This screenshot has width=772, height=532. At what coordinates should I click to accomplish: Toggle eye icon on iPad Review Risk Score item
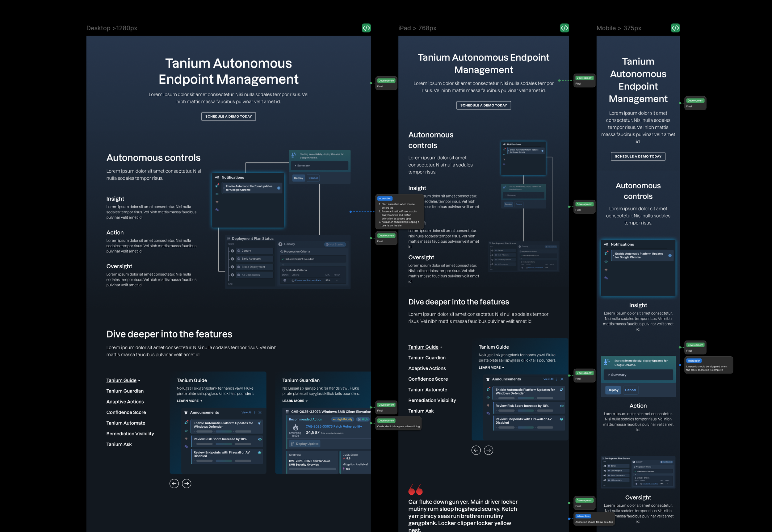(562, 406)
